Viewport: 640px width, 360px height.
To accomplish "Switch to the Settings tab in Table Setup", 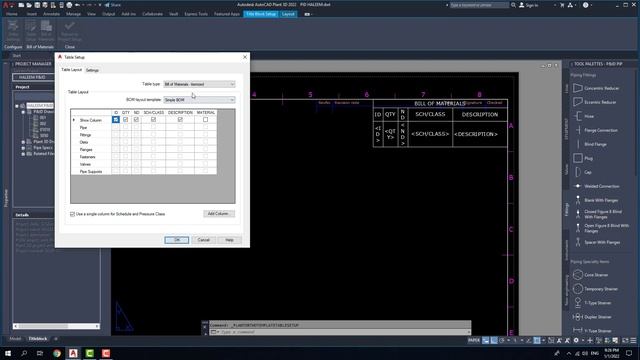I will point(92,70).
